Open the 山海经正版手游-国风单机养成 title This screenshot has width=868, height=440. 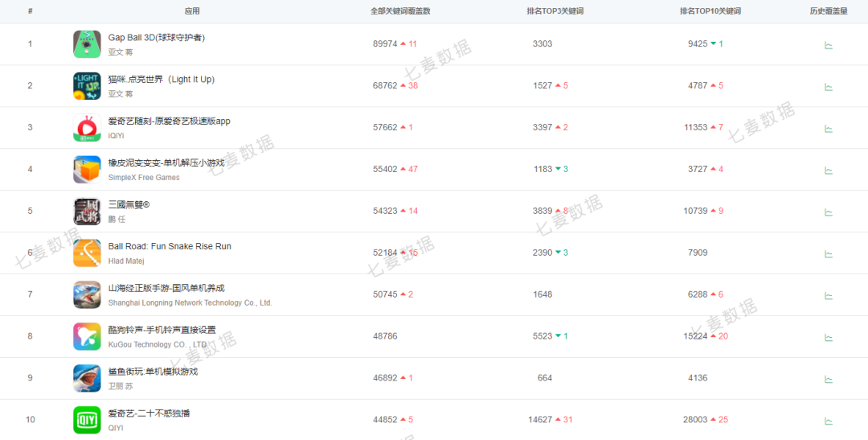coord(166,288)
